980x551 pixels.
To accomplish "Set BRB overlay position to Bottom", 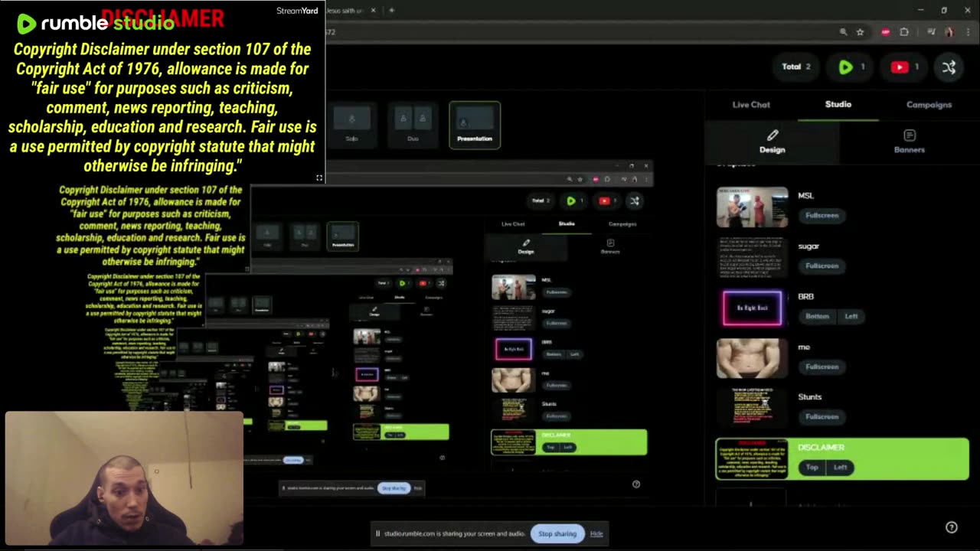I will tap(817, 316).
